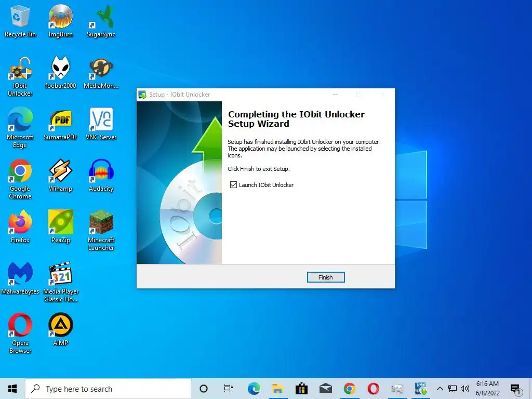
Task: Select the ImgBurn desktop icon
Action: point(60,21)
